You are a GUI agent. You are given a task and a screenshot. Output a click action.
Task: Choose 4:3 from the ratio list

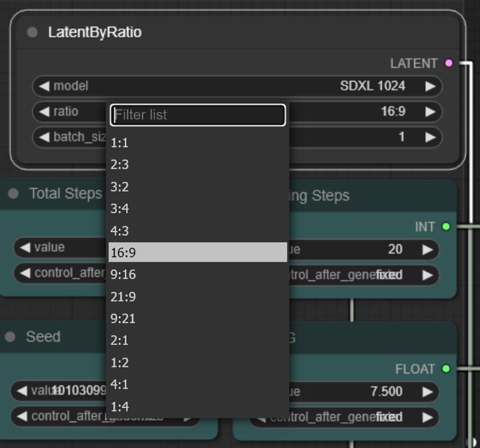(x=198, y=230)
